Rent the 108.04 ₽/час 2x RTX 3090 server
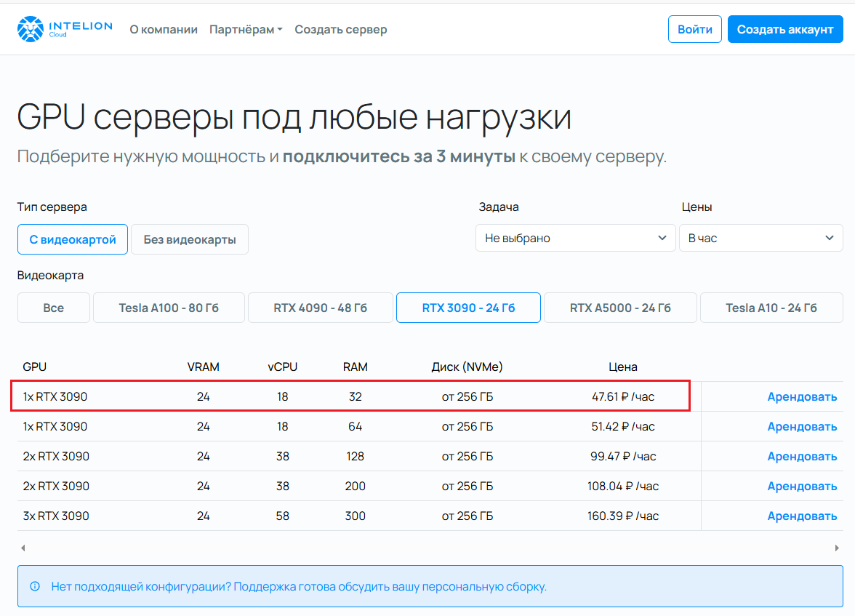Image resolution: width=855 pixels, height=616 pixels. coord(802,486)
